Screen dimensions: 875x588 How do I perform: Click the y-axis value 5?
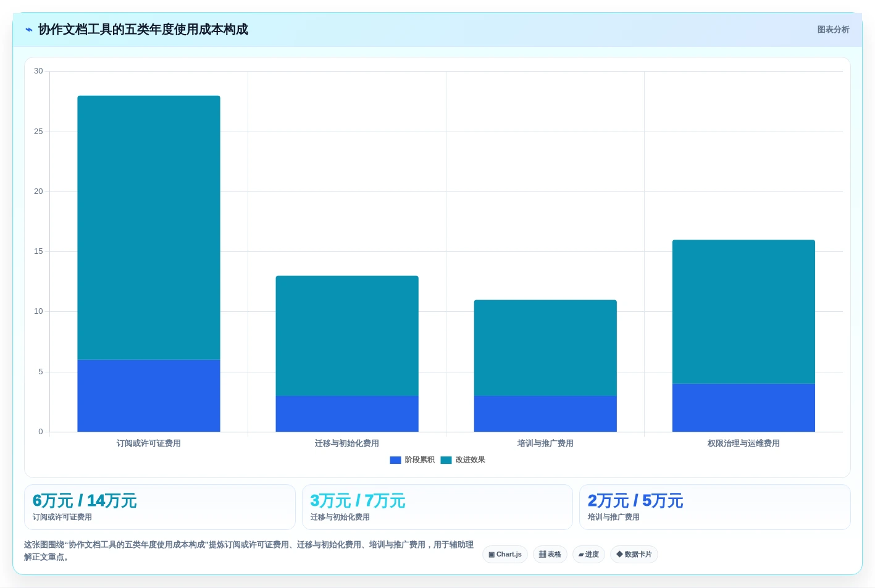tap(41, 372)
